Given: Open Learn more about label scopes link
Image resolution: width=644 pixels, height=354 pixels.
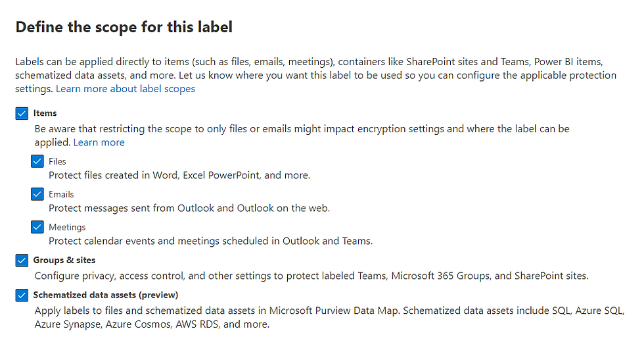Looking at the screenshot, I should pyautogui.click(x=126, y=89).
